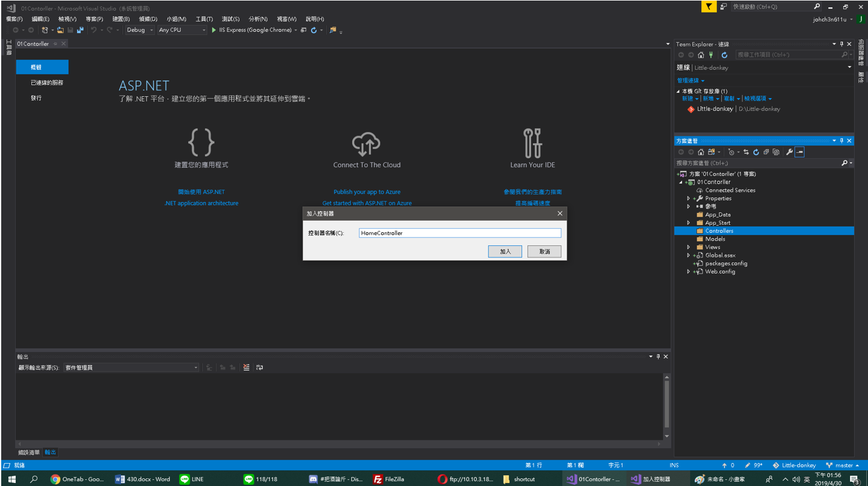Open the 建置(B) menu
868x486 pixels.
pyautogui.click(x=121, y=19)
